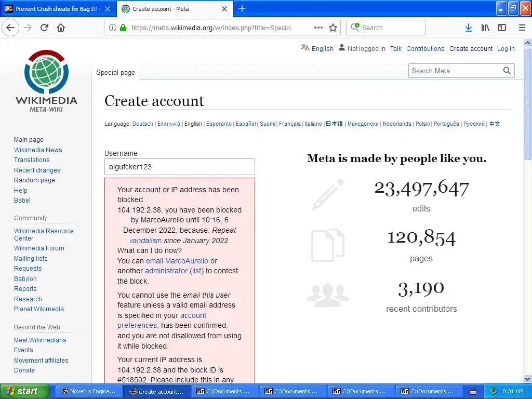Viewport: 532px width, 399px height.
Task: Click the Log in link
Action: pyautogui.click(x=506, y=48)
